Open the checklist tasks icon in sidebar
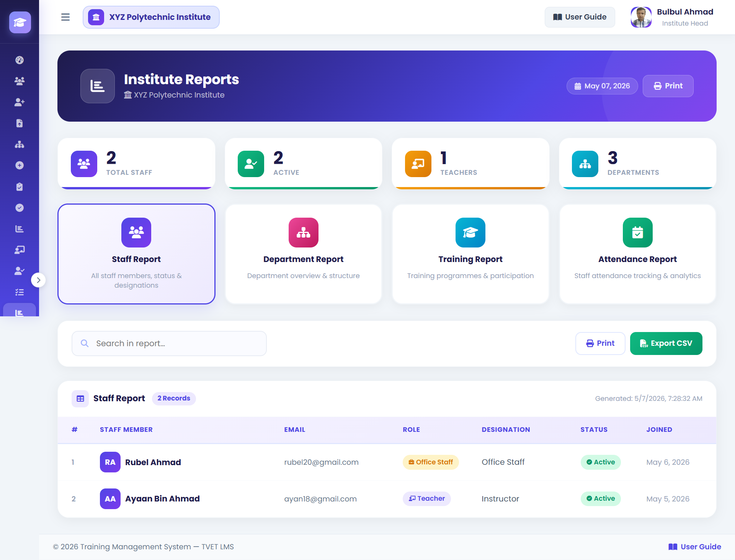Screen dimensions: 735x560 pyautogui.click(x=20, y=292)
